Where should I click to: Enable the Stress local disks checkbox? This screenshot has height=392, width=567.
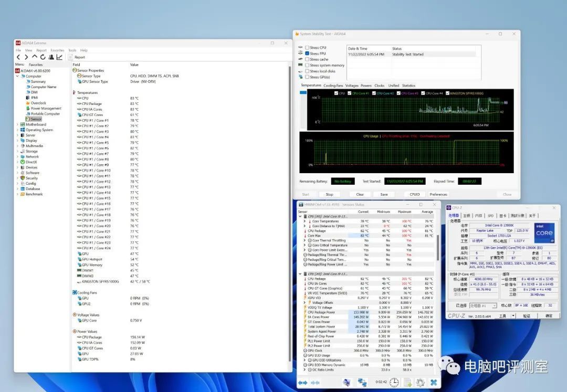coord(307,71)
